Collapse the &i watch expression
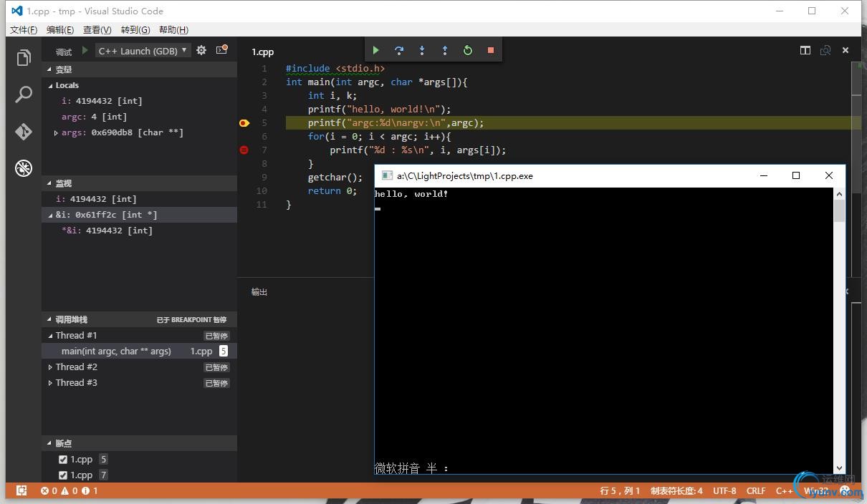The image size is (867, 504). click(50, 215)
